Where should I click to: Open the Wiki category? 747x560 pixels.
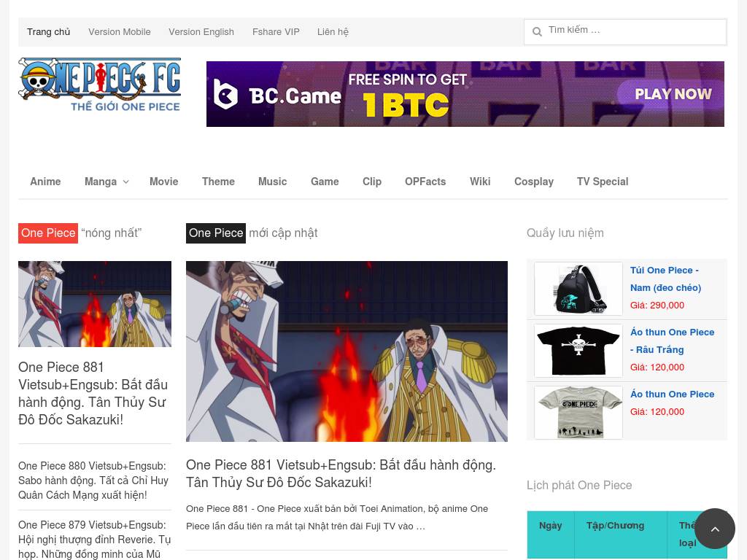click(x=480, y=182)
